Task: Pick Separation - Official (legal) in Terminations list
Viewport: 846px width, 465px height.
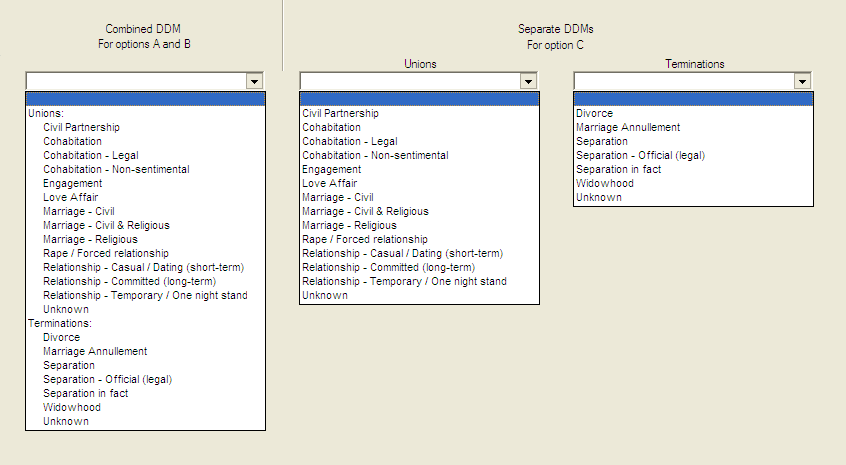Action: 633,155
